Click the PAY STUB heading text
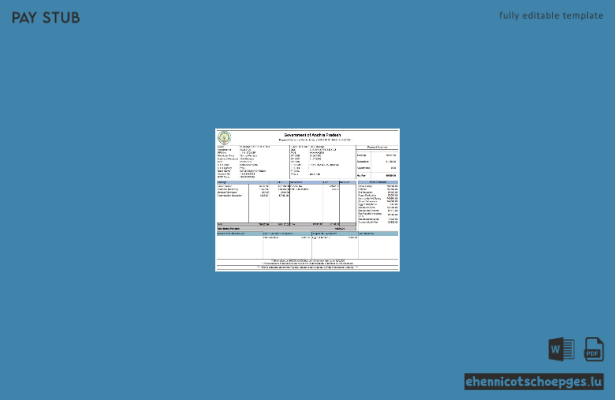The image size is (615, 400). click(46, 18)
